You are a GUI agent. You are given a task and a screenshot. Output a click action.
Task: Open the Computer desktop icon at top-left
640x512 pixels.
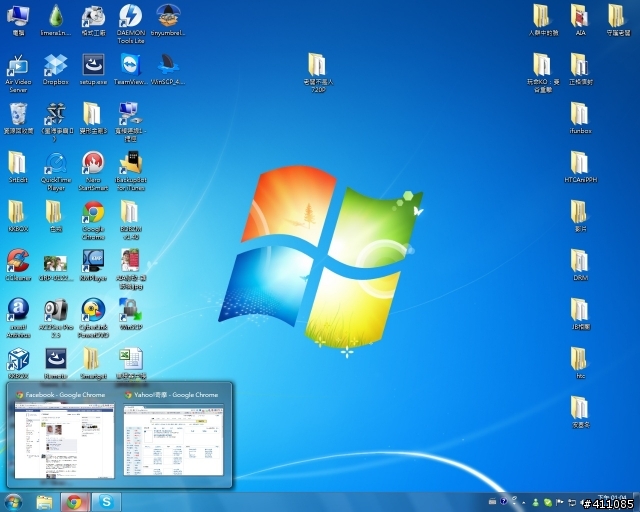click(18, 20)
